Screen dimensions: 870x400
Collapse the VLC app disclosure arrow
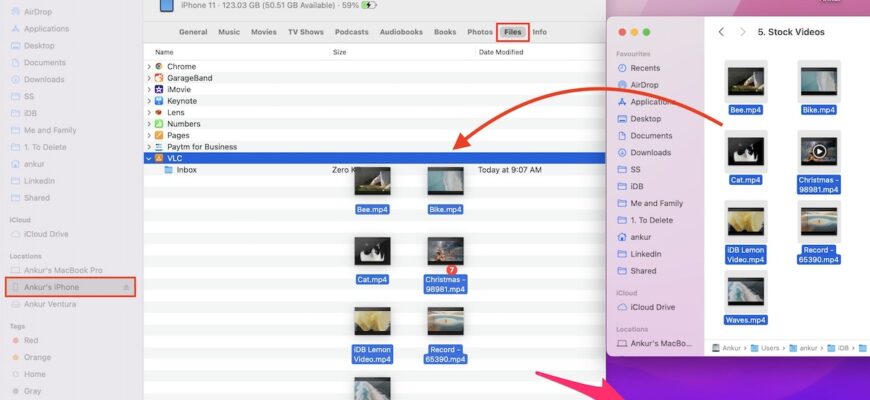coord(149,158)
